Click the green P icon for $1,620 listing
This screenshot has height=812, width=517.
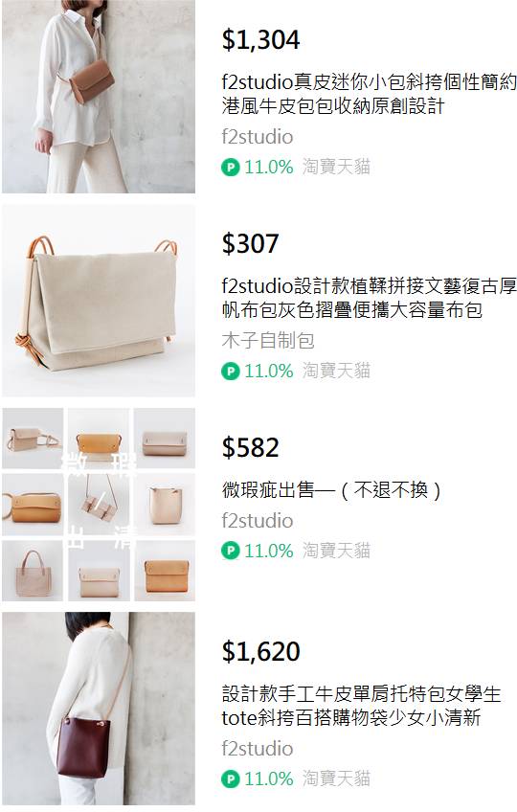coord(230,778)
